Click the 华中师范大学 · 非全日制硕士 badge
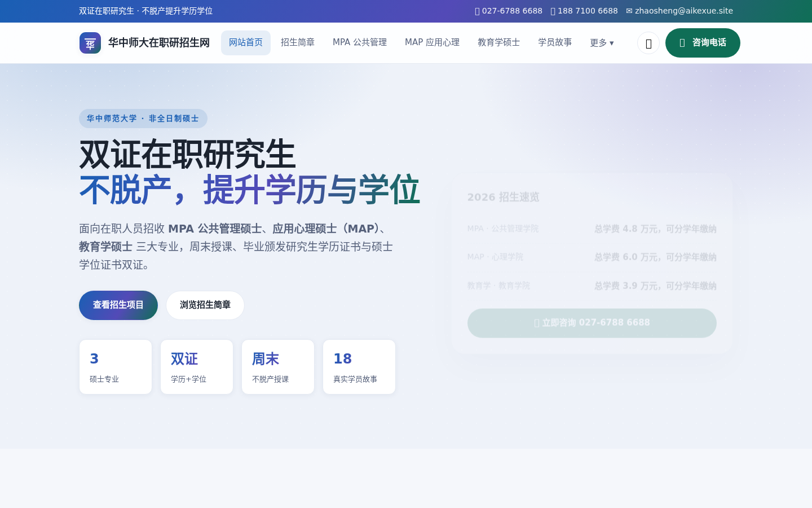812x508 pixels. [x=143, y=119]
